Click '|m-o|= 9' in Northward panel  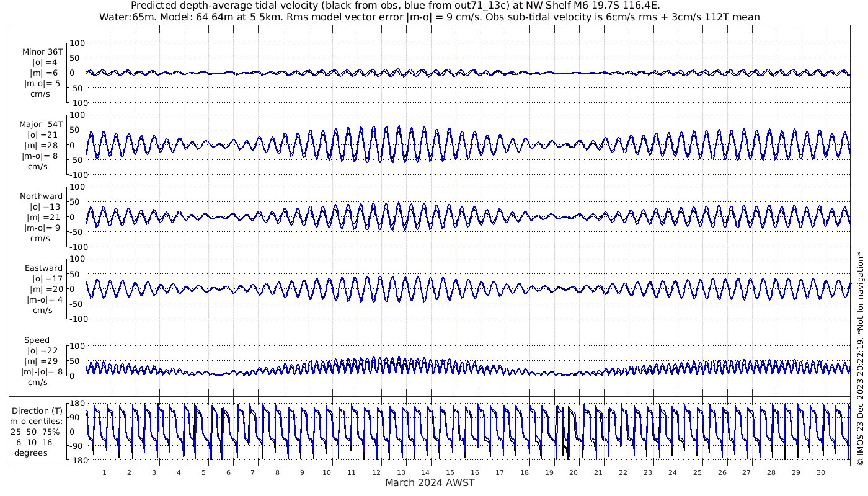(42, 228)
